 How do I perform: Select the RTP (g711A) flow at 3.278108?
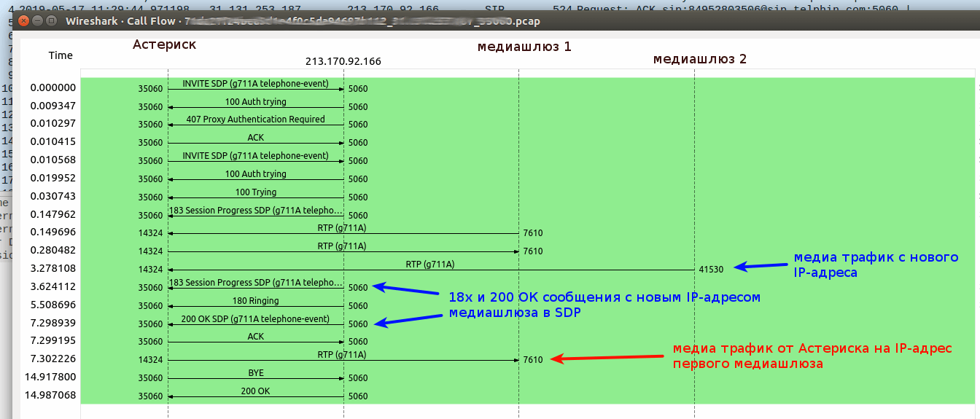pyautogui.click(x=431, y=265)
